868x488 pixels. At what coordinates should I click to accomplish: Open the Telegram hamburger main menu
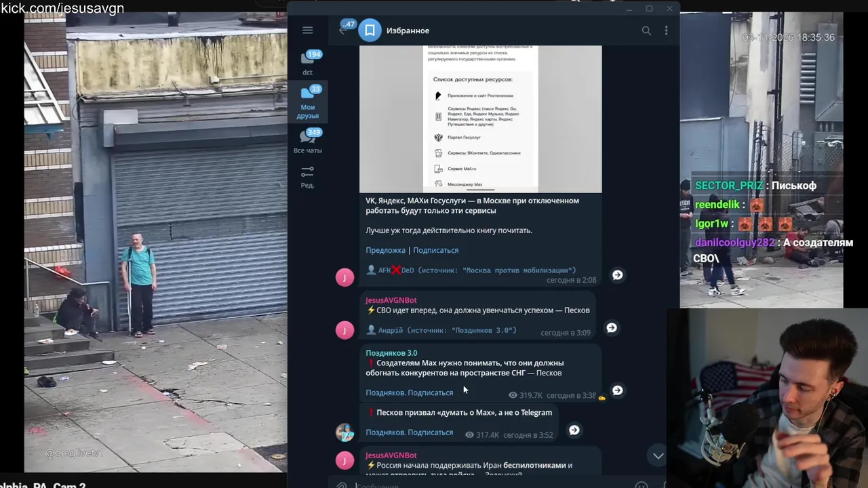(x=307, y=30)
